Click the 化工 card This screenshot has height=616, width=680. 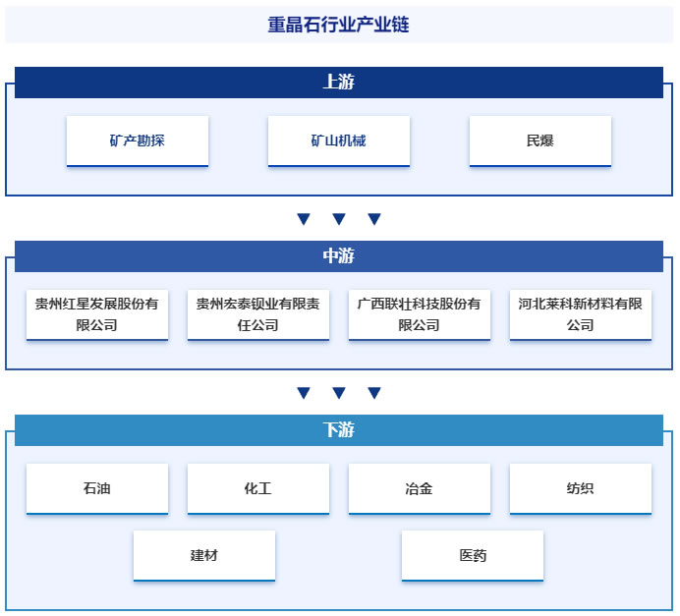pyautogui.click(x=258, y=489)
